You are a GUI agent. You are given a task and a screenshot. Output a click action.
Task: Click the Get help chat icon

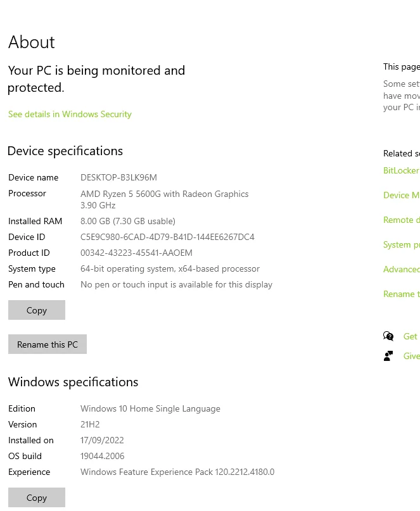388,336
